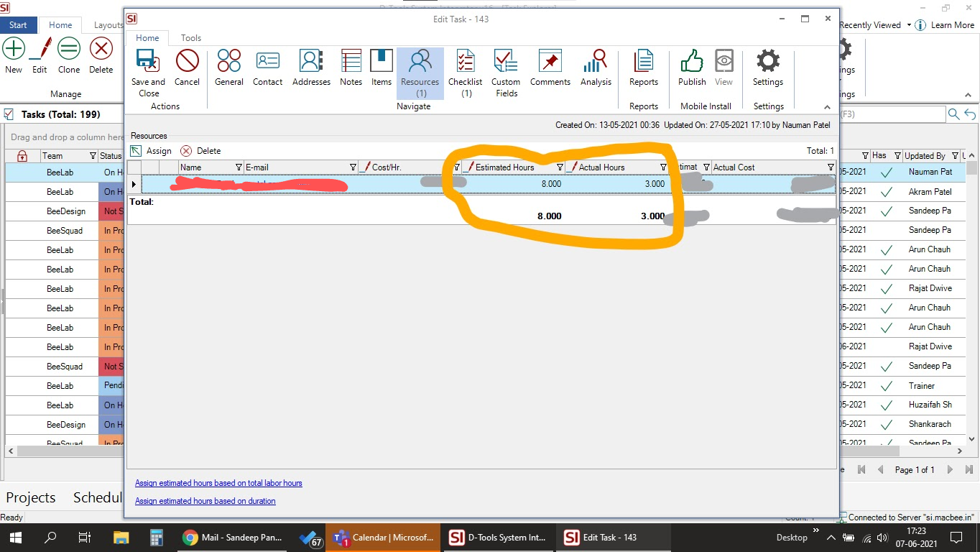This screenshot has width=980, height=552.
Task: Collapse the ribbon with the chevron
Action: [x=826, y=106]
